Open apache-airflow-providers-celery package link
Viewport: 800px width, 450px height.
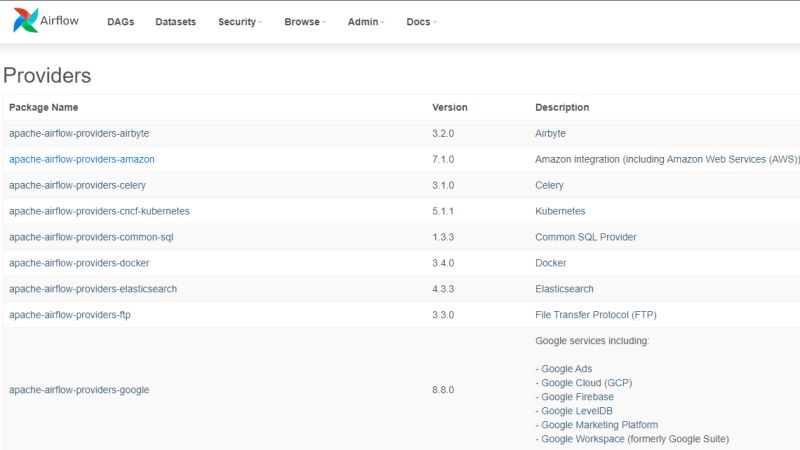[78, 185]
